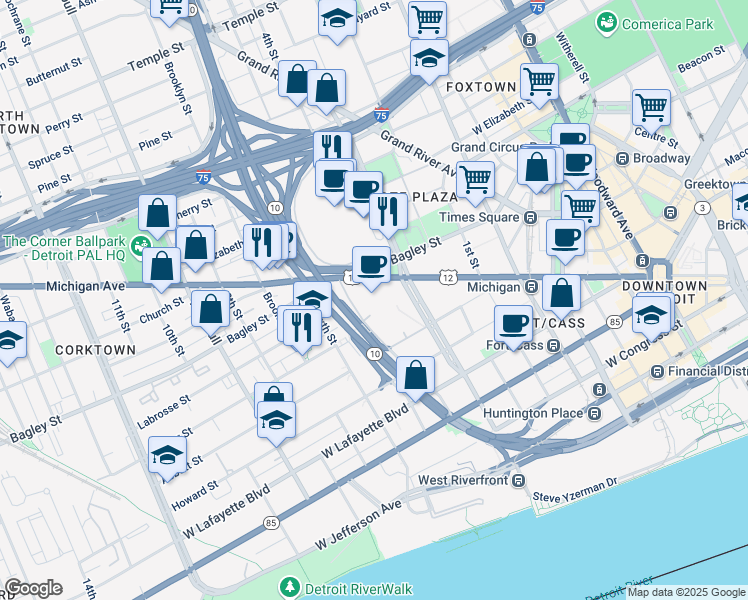Select shopping bag marker on Michigan Ave by ballpark

pos(161,265)
